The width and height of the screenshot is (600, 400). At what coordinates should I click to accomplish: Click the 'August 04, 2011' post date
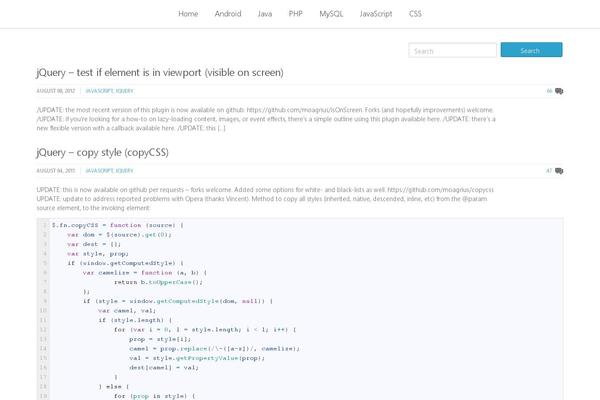click(x=56, y=171)
